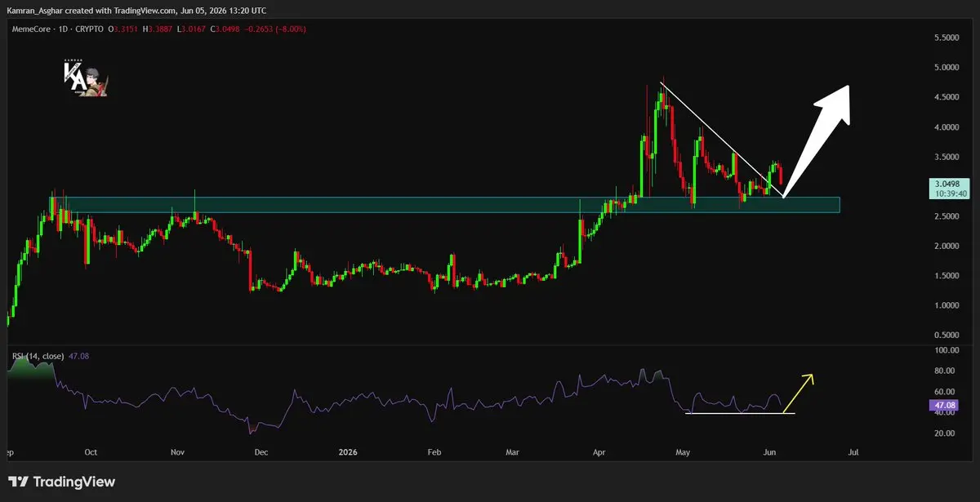The width and height of the screenshot is (980, 502).
Task: Click the 3.5000 price axis label
Action: coord(946,157)
